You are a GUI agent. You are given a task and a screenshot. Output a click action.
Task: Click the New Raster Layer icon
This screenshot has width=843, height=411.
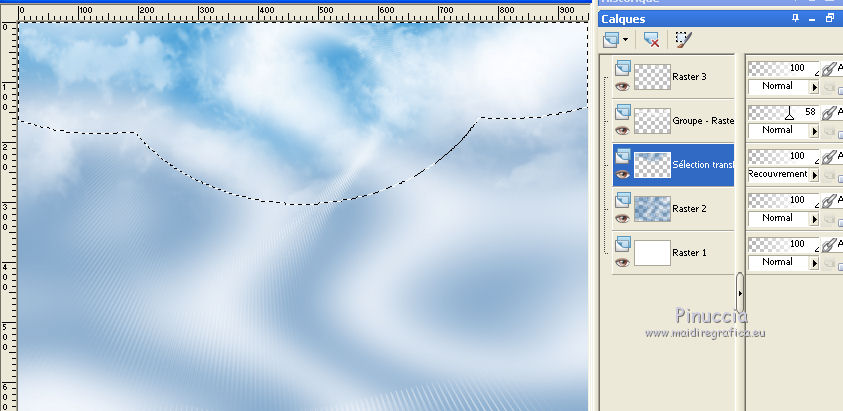point(611,39)
